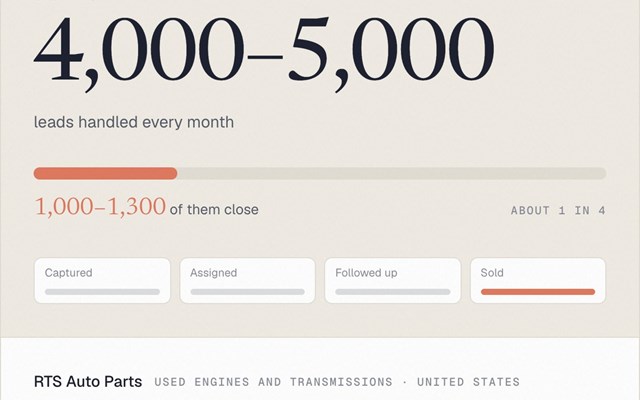
Task: Click the gray bar in Followed up card
Action: click(x=393, y=292)
